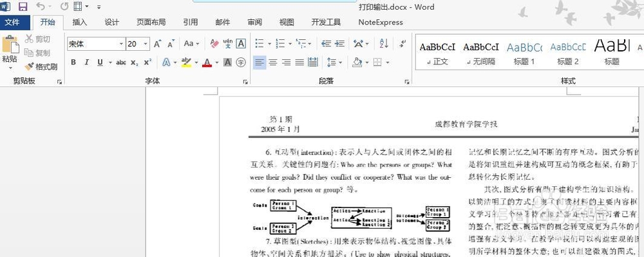The image size is (644, 257).
Task: Click the Format Painter (格式刷) button
Action: [41, 66]
